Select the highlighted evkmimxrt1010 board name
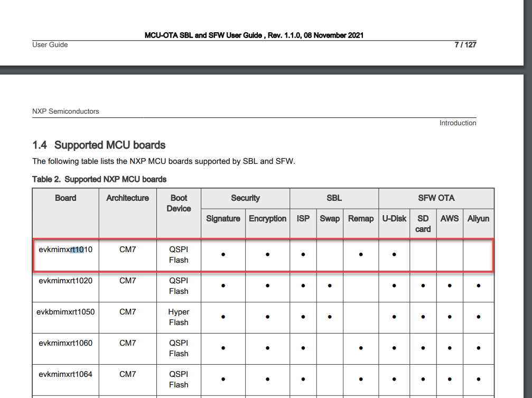 click(65, 249)
